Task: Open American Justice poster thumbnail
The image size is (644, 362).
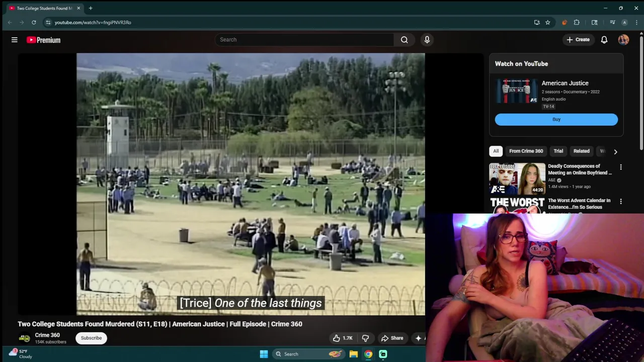Action: 517,91
